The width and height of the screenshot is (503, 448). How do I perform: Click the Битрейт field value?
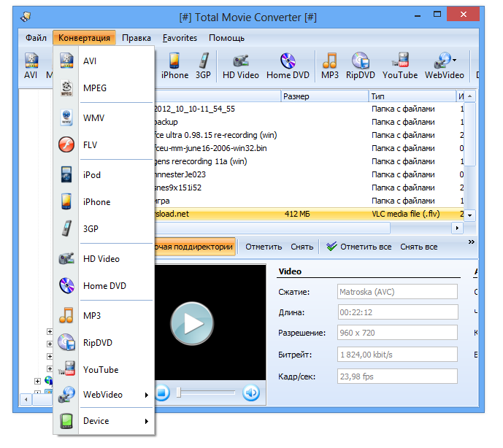pyautogui.click(x=397, y=355)
